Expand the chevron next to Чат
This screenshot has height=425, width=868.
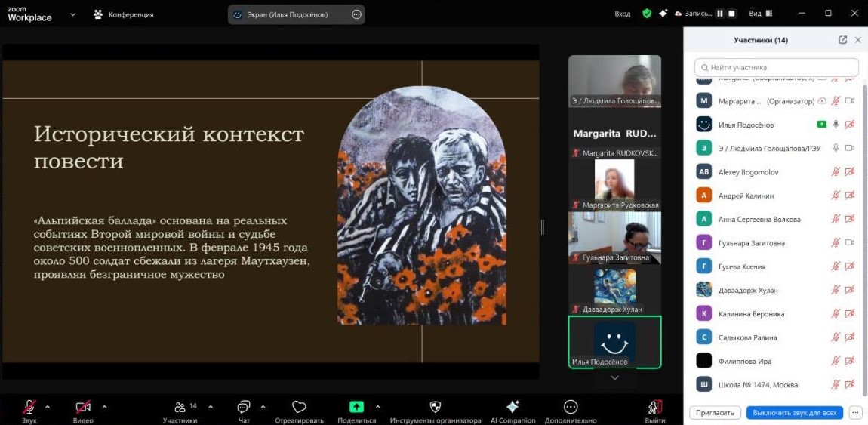(263, 408)
